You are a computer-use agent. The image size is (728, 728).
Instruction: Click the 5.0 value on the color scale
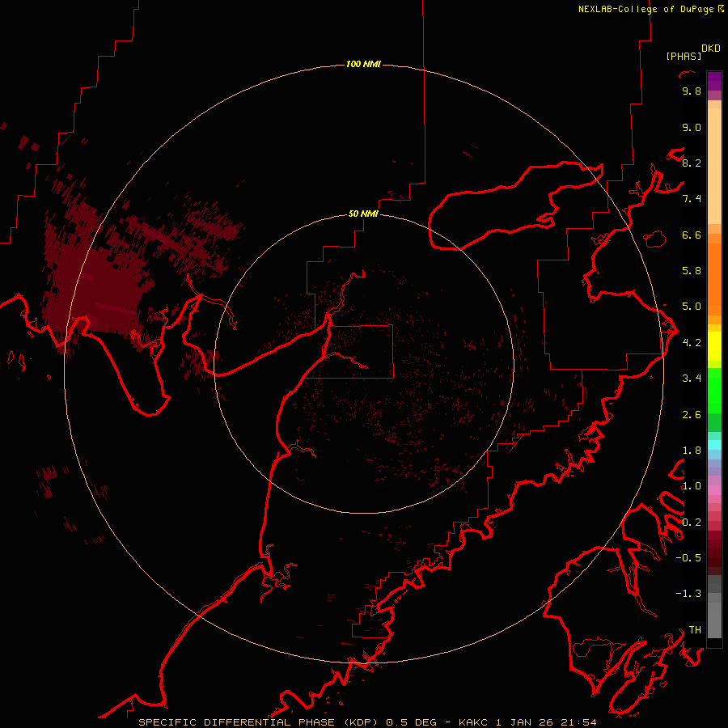click(x=692, y=307)
